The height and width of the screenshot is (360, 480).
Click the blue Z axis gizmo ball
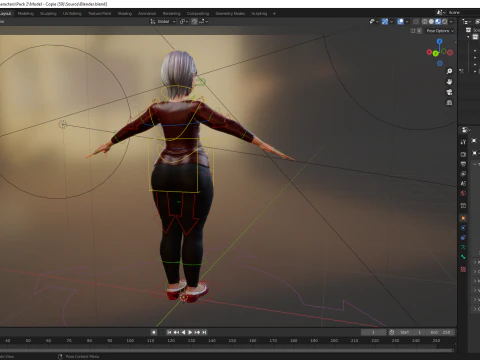pos(440,41)
